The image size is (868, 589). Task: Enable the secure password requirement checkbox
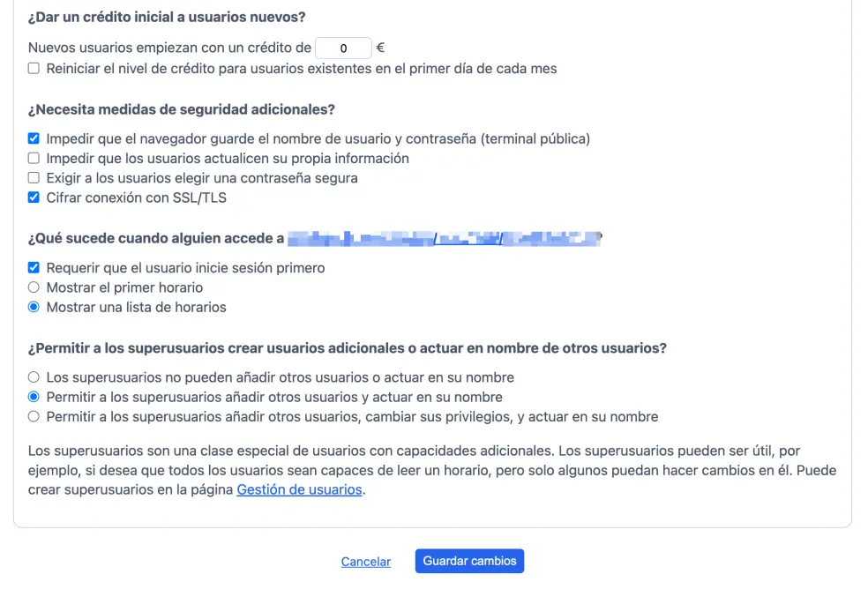(x=34, y=178)
